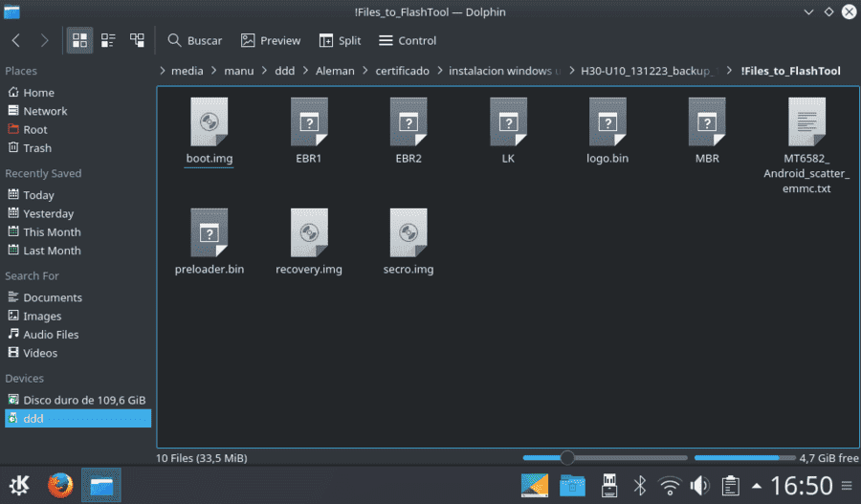Navigate to certificado in breadcrumb
861x504 pixels.
pyautogui.click(x=403, y=71)
